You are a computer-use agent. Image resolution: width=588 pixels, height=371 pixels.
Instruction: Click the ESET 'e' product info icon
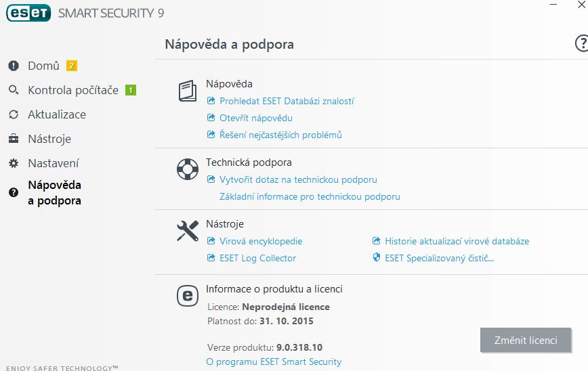188,296
